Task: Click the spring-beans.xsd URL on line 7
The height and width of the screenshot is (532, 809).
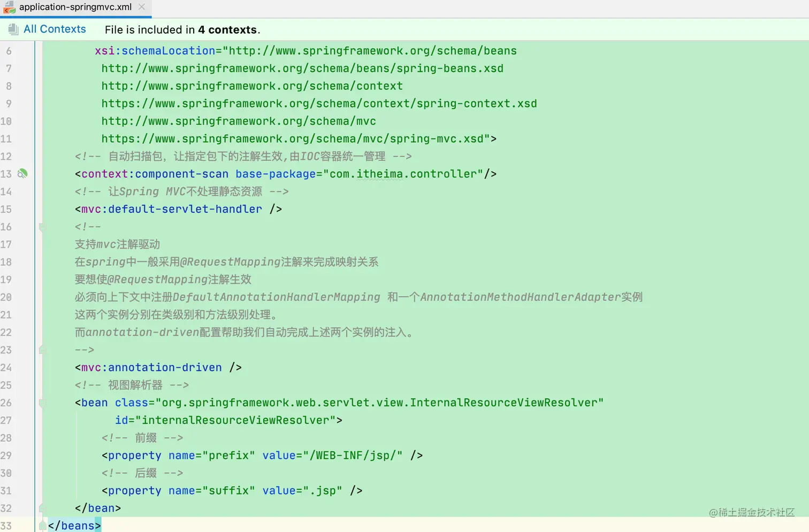Action: point(302,68)
